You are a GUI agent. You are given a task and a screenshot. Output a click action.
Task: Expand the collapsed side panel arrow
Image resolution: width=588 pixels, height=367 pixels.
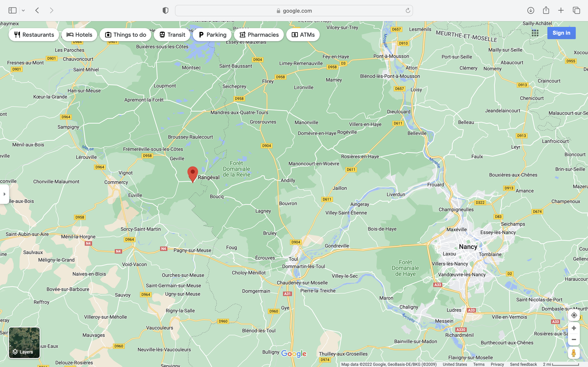[4, 194]
